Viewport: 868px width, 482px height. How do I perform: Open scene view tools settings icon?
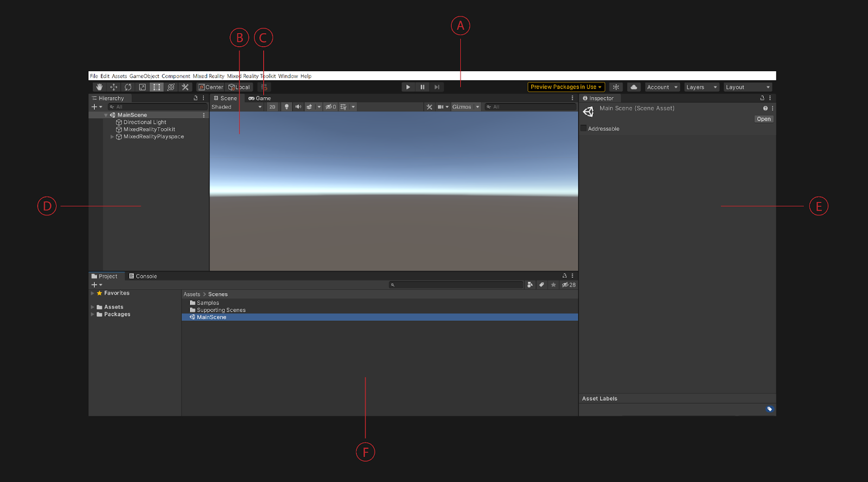pyautogui.click(x=429, y=107)
